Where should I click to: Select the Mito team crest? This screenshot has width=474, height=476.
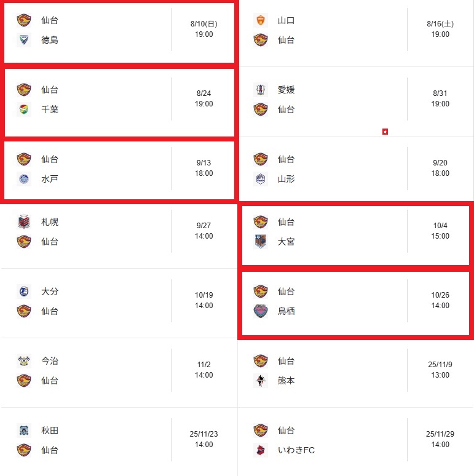tap(24, 179)
